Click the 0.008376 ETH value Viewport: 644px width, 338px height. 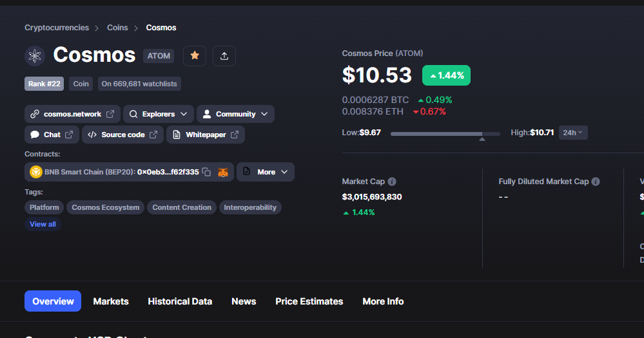point(373,111)
